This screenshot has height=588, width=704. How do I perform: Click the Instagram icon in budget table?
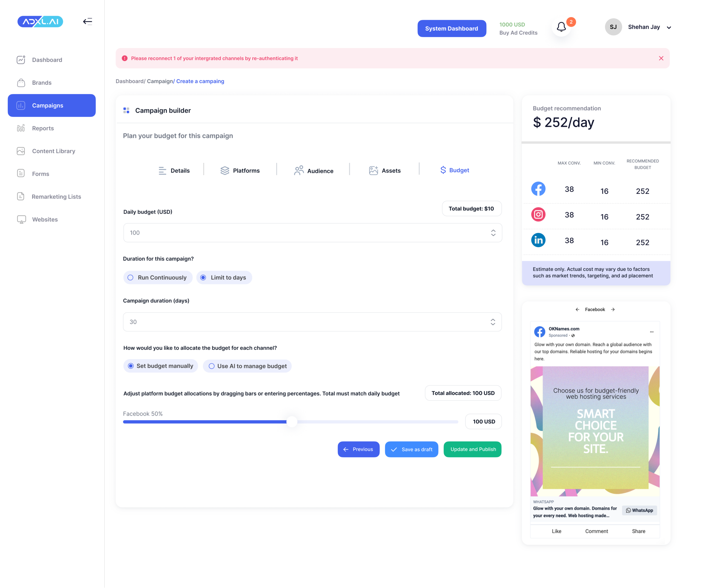coord(538,214)
